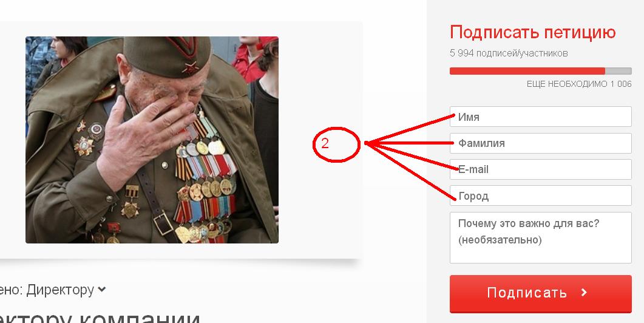This screenshot has height=323, width=644.
Task: Click the red circled number 2 annotation
Action: (x=336, y=144)
